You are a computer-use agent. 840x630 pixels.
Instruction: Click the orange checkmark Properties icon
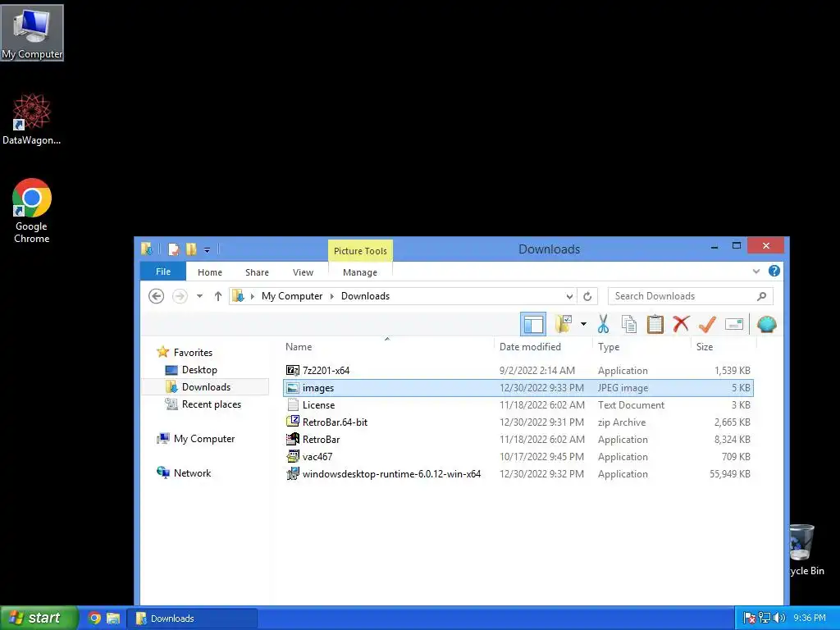[707, 324]
